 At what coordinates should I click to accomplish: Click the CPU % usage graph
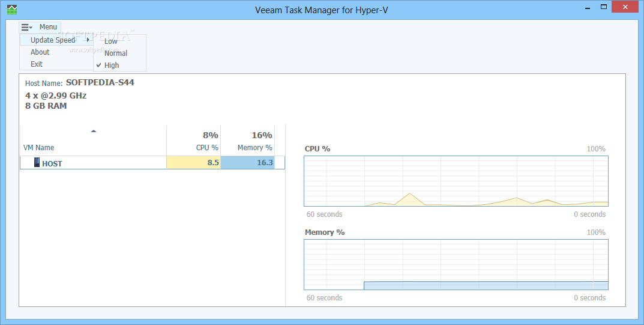click(456, 181)
